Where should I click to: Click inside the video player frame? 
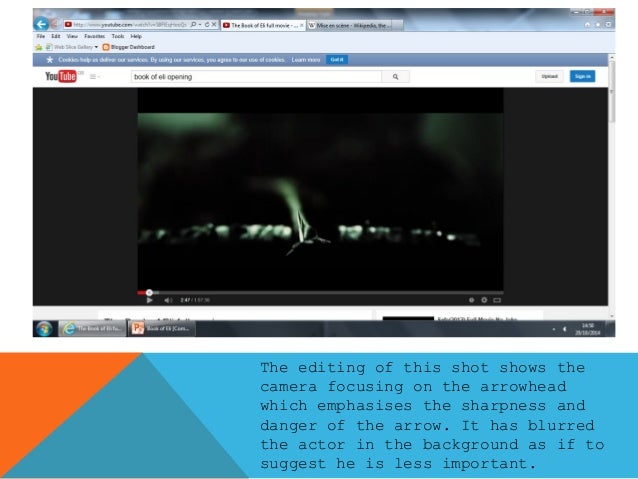click(x=320, y=189)
